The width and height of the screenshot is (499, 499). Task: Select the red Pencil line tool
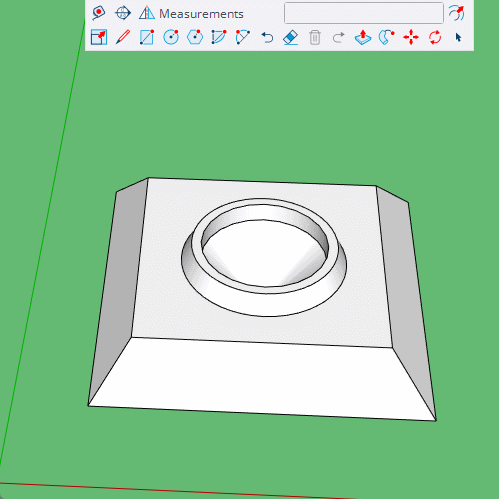123,37
